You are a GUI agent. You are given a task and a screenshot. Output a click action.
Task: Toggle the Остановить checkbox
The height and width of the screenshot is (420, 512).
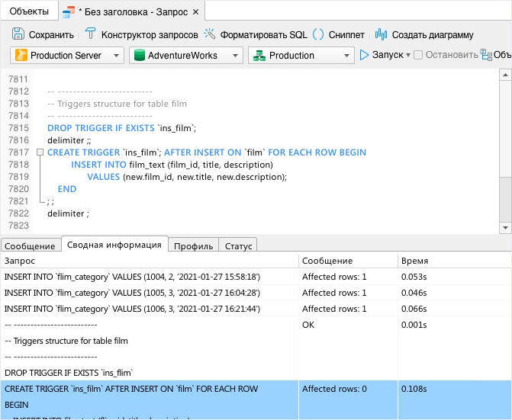[418, 56]
